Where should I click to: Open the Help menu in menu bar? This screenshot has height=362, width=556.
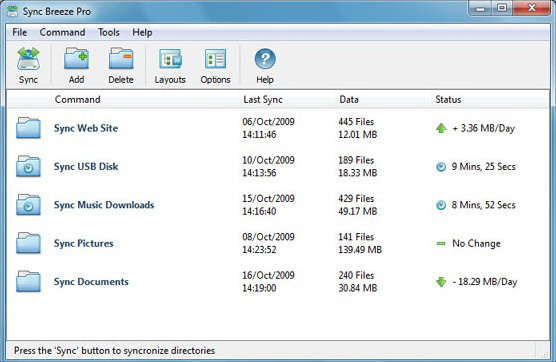tap(142, 32)
